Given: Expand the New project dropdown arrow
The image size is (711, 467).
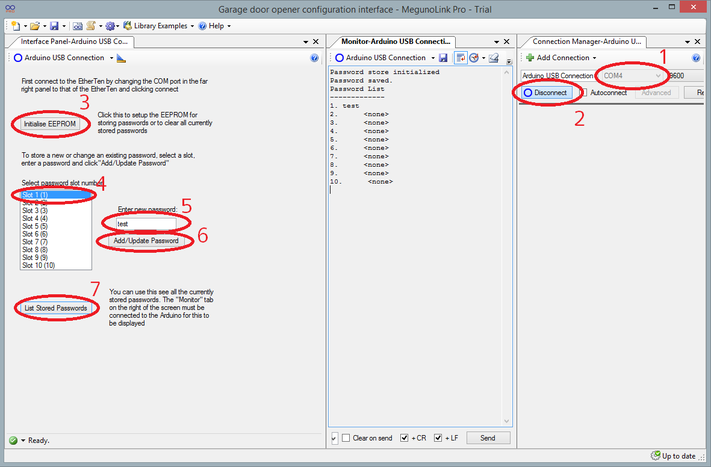Looking at the screenshot, I should click(x=25, y=26).
